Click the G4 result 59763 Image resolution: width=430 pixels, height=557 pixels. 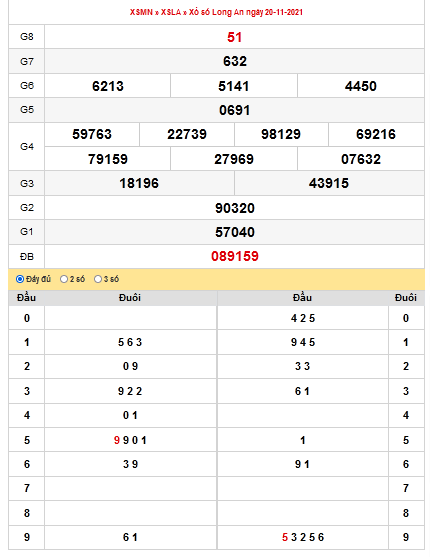[92, 134]
